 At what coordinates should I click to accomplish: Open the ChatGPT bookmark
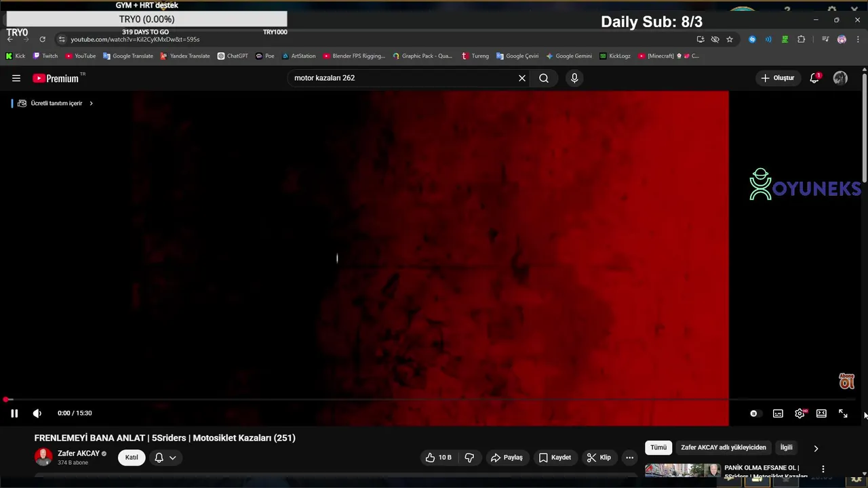(233, 56)
